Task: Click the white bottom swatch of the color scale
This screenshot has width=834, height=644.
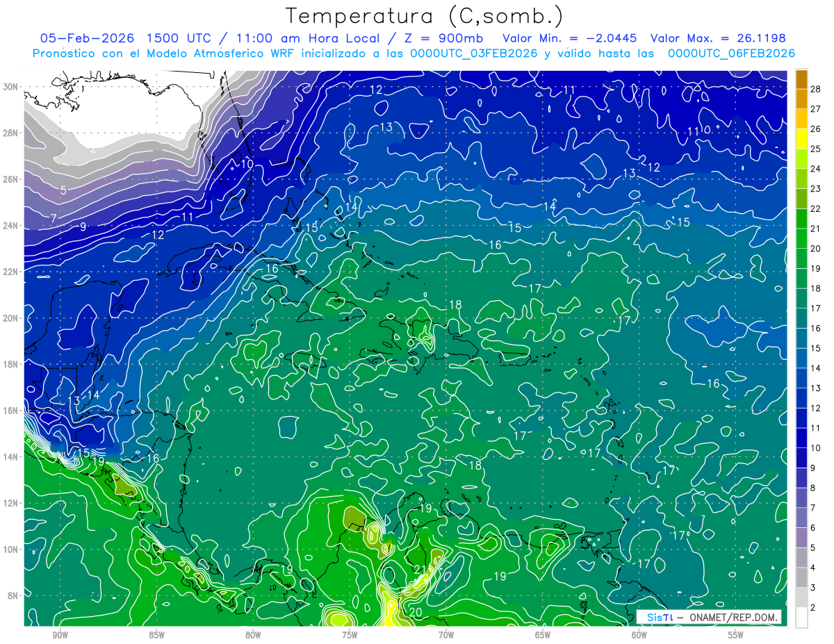Action: pyautogui.click(x=801, y=618)
